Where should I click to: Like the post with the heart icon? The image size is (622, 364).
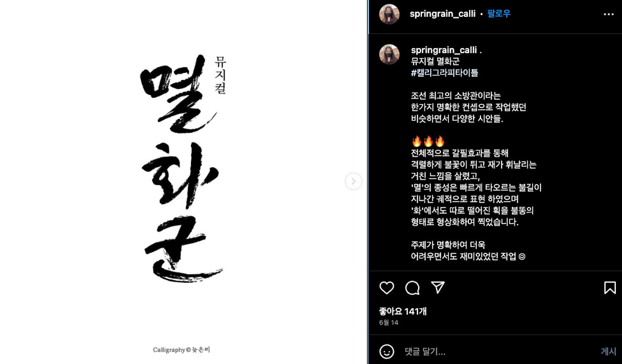(387, 288)
